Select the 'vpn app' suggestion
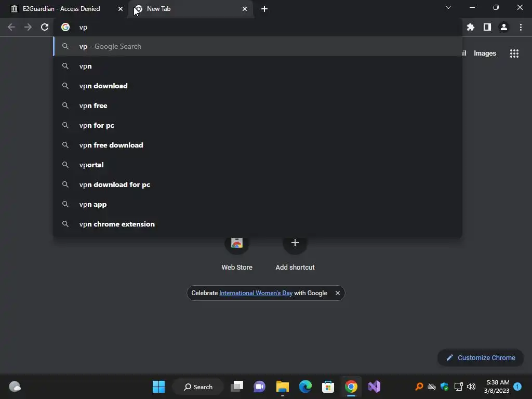Viewport: 532px width, 399px height. (x=258, y=204)
